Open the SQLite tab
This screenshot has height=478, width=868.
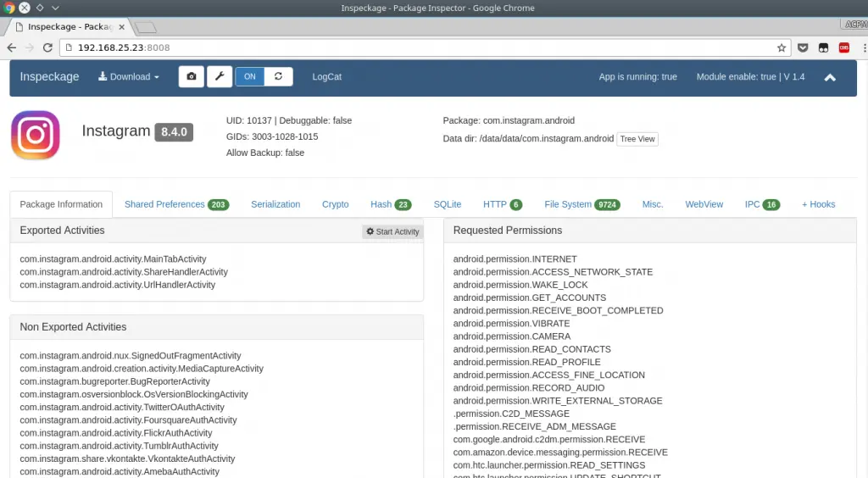click(448, 204)
